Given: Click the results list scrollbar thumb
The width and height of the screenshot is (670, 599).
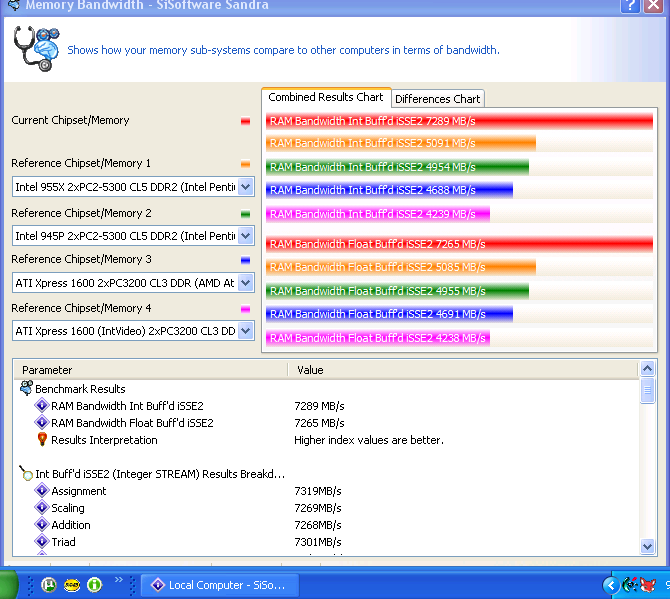Looking at the screenshot, I should [648, 390].
